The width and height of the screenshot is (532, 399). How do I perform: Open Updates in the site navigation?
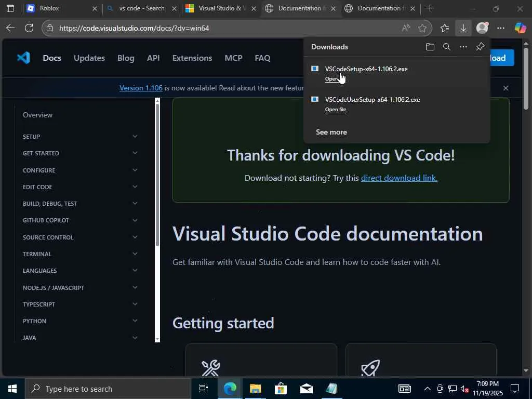pos(89,58)
